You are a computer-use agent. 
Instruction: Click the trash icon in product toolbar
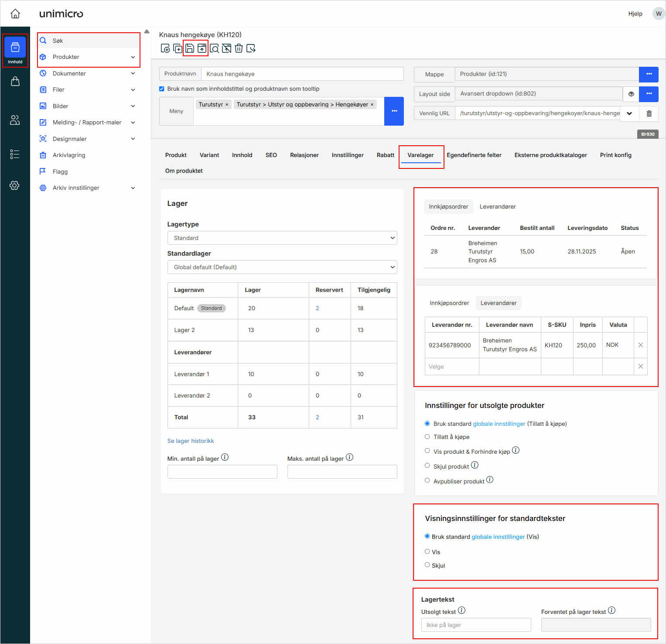point(239,48)
